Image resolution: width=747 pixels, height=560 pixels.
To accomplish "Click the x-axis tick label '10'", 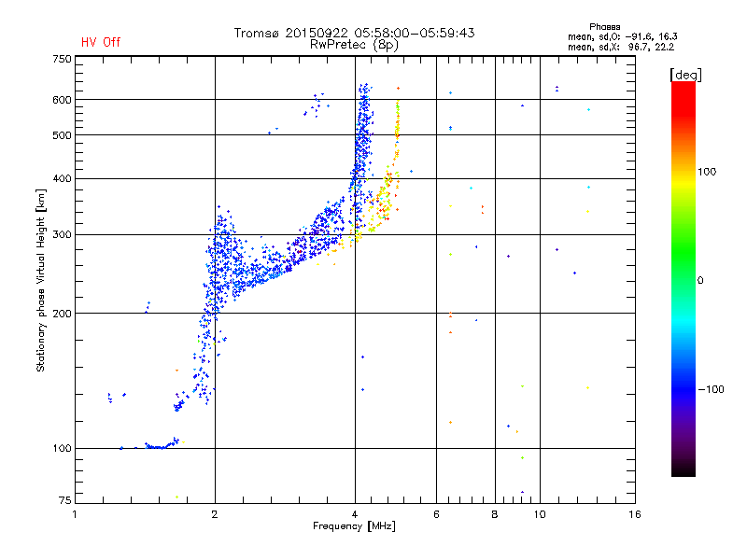I will click(x=540, y=514).
